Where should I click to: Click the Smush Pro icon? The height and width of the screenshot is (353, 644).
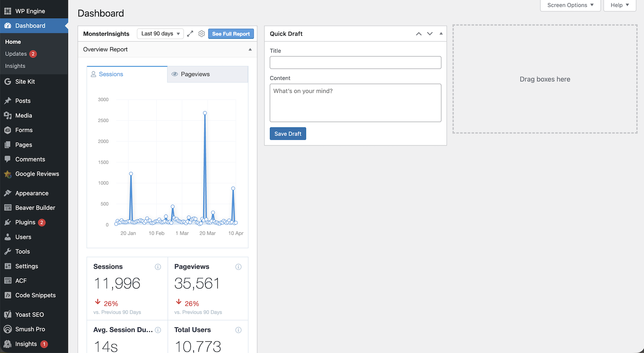[x=8, y=329]
